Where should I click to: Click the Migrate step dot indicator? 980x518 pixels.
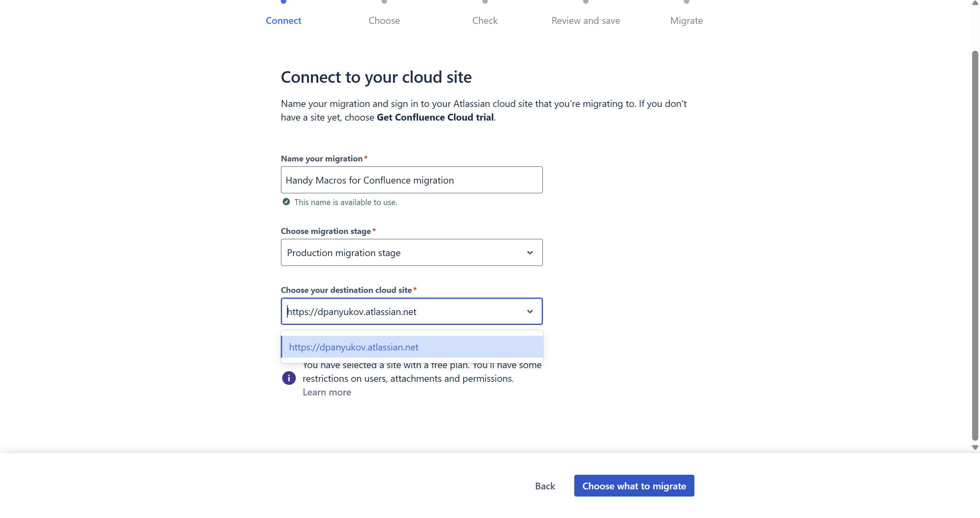[686, 1]
